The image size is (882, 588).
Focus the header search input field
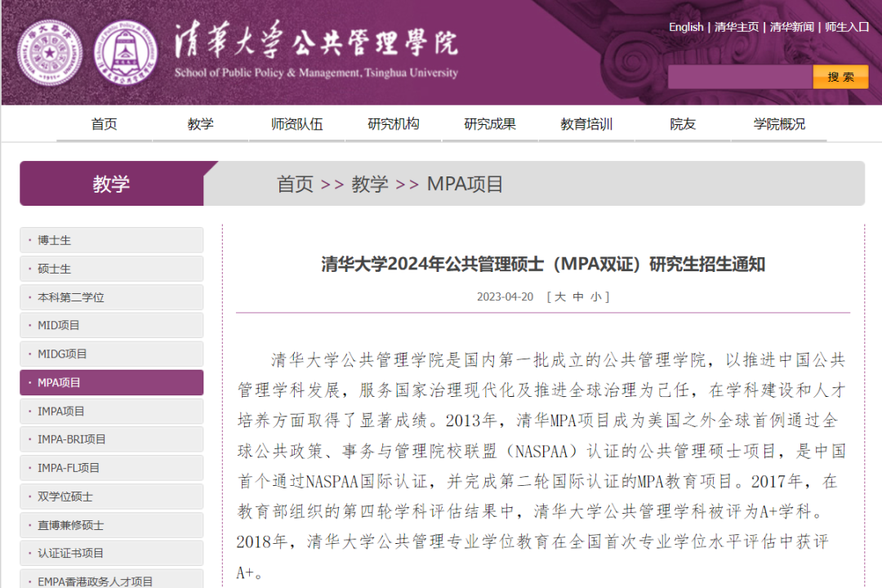click(740, 77)
